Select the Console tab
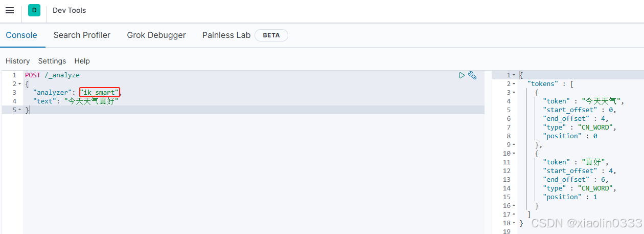The height and width of the screenshot is (234, 644). click(21, 35)
